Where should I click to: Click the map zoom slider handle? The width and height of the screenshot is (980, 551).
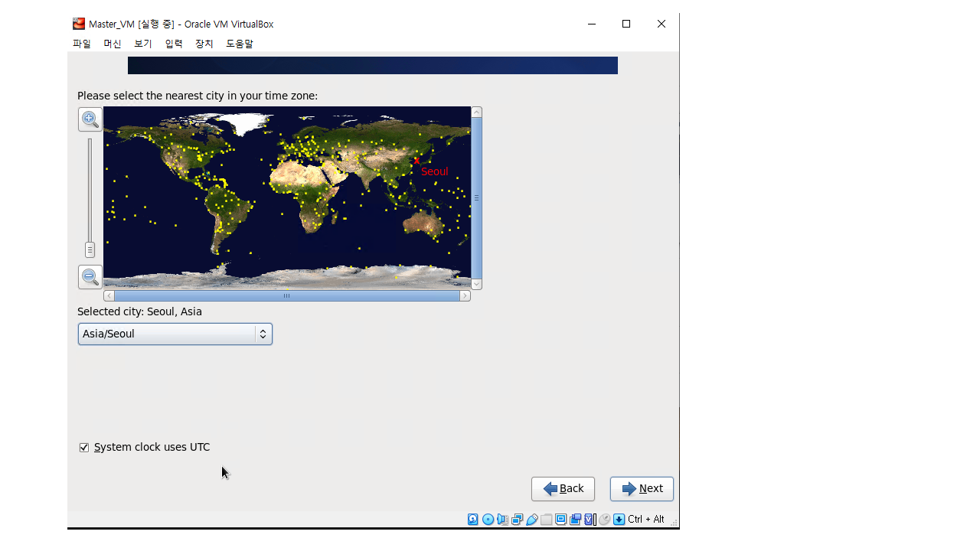coord(90,250)
